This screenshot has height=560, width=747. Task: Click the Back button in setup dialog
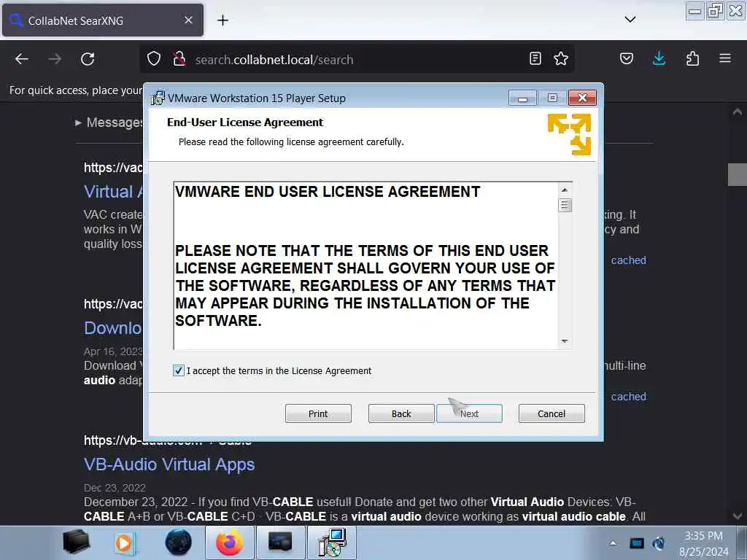click(x=401, y=413)
